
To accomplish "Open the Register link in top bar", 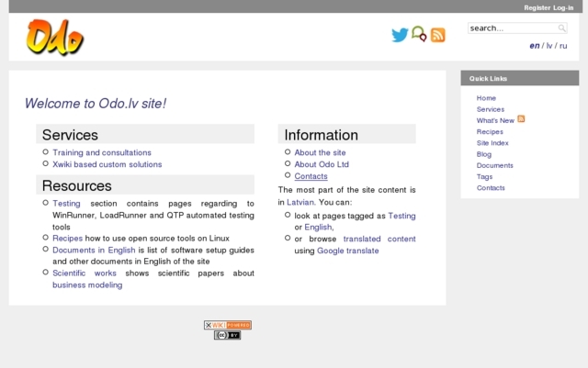I will tap(537, 7).
